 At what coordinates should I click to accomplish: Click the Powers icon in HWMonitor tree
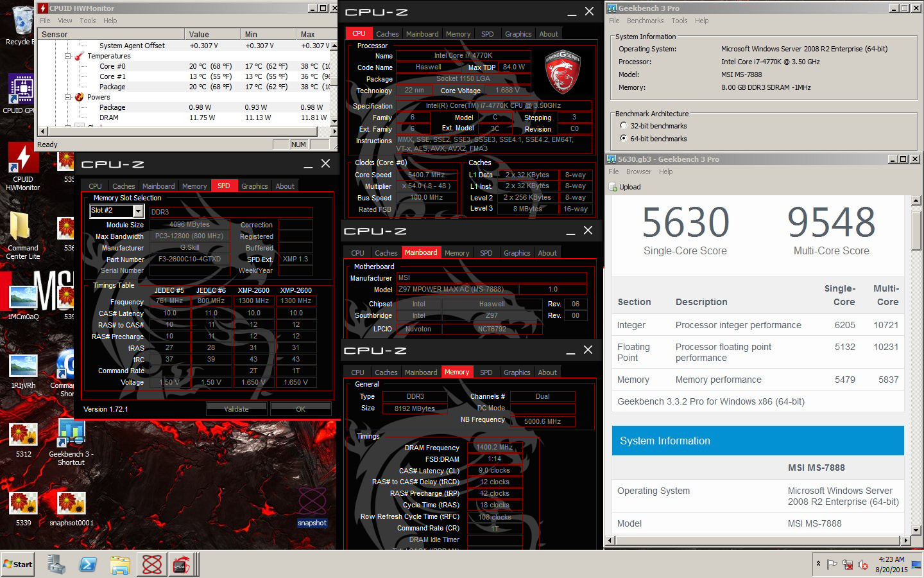click(x=80, y=97)
